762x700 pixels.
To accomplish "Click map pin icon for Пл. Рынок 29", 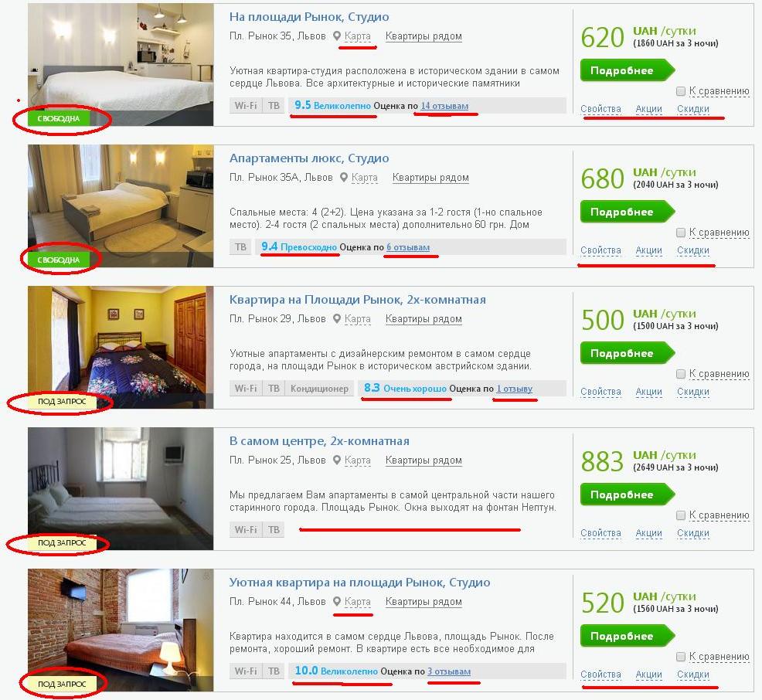I will (337, 318).
